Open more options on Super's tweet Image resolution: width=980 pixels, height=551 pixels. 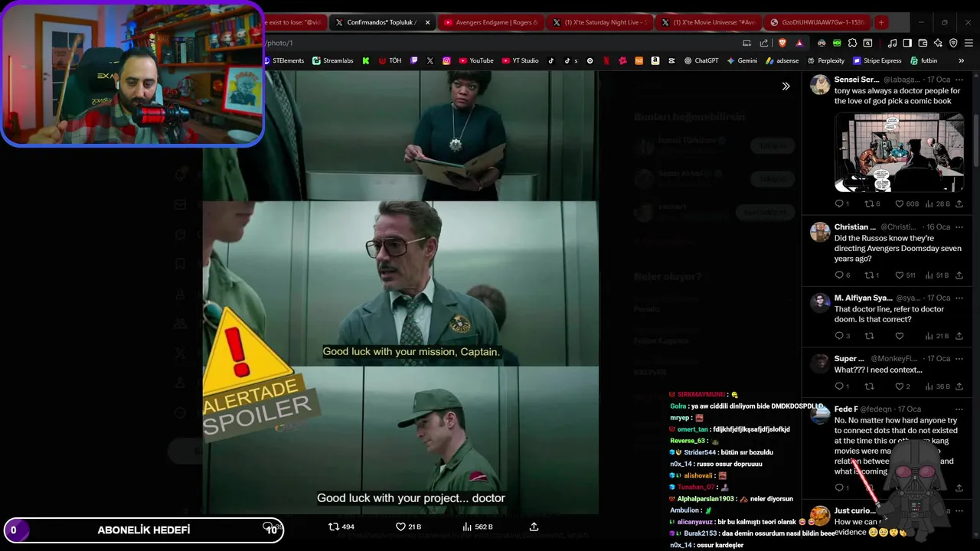[x=959, y=359]
